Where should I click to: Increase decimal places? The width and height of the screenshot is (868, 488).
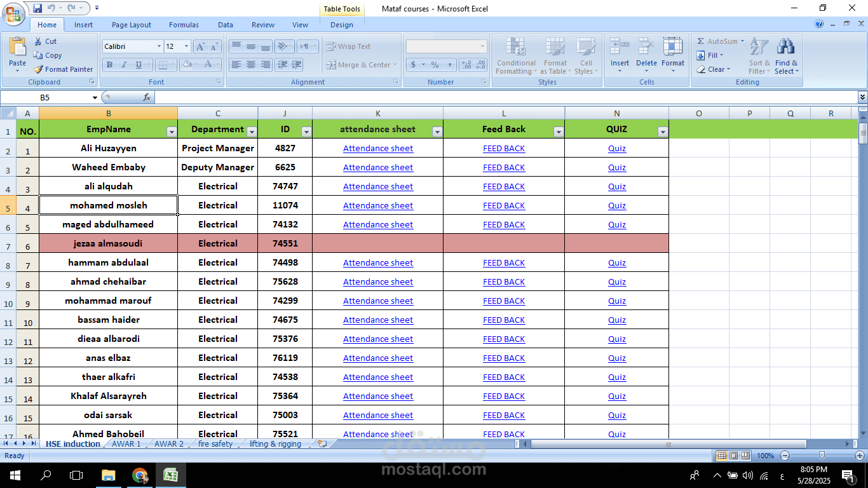click(x=467, y=65)
